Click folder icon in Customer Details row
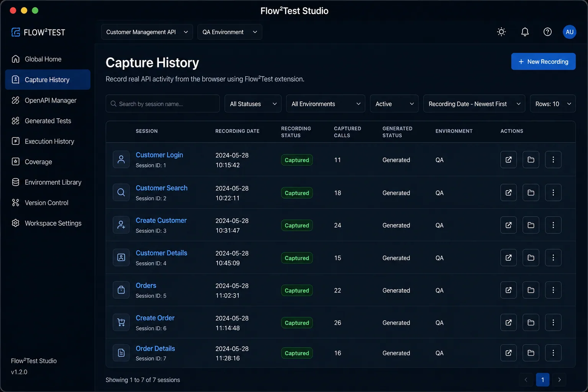The height and width of the screenshot is (392, 588). (x=531, y=258)
